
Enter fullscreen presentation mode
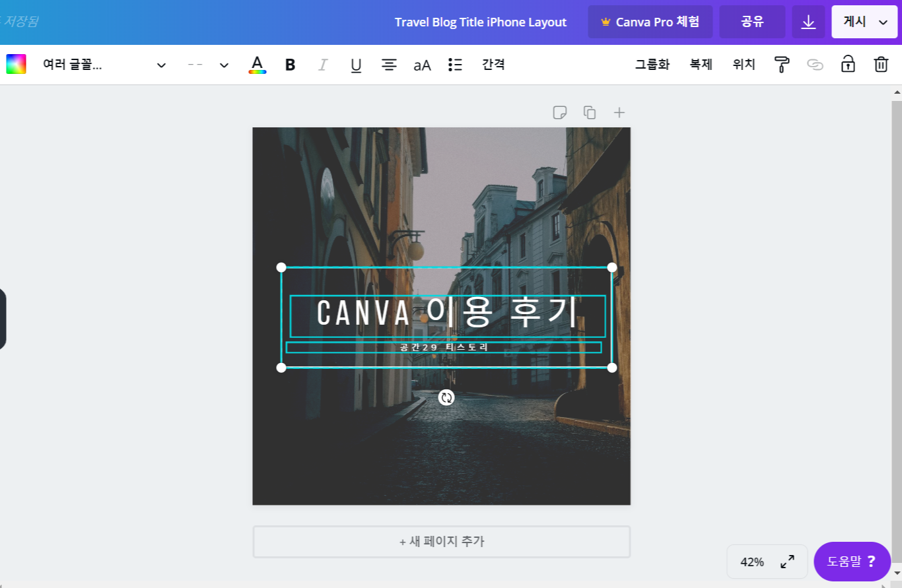click(x=788, y=562)
